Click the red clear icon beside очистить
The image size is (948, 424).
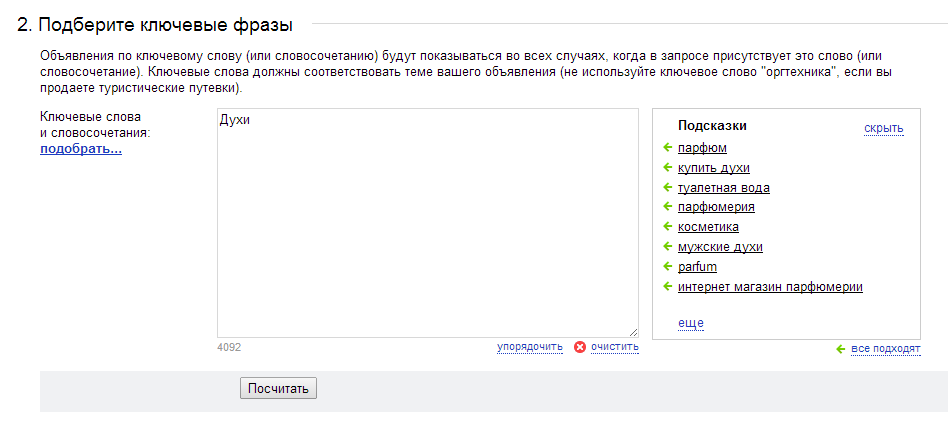[580, 347]
